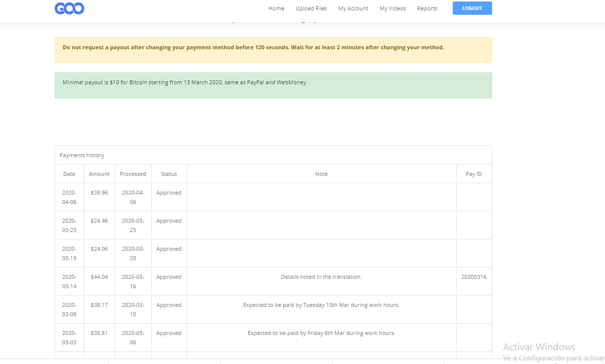Select the $38.17 payment amount cell

tap(99, 305)
